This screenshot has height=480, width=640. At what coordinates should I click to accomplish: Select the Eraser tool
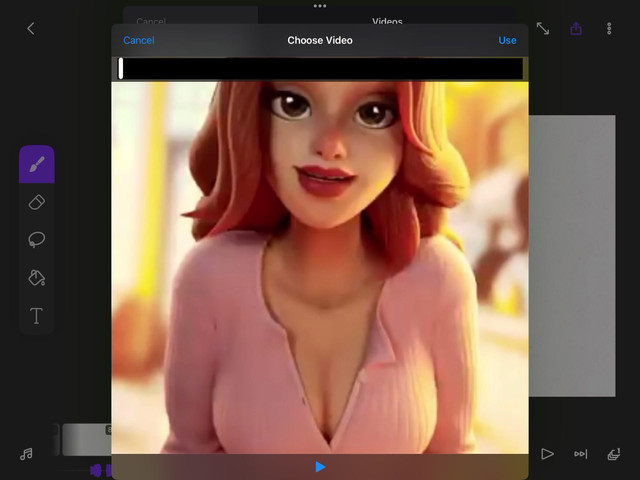click(37, 202)
